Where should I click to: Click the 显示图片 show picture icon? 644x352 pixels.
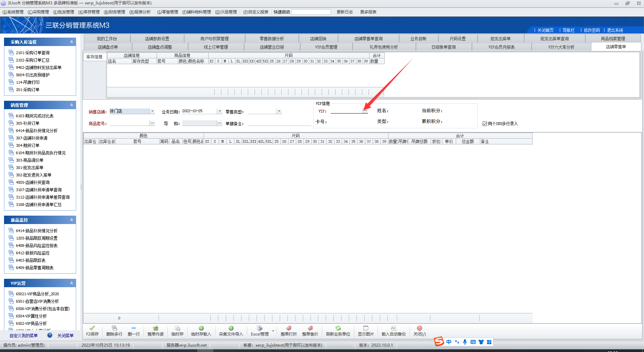click(366, 328)
